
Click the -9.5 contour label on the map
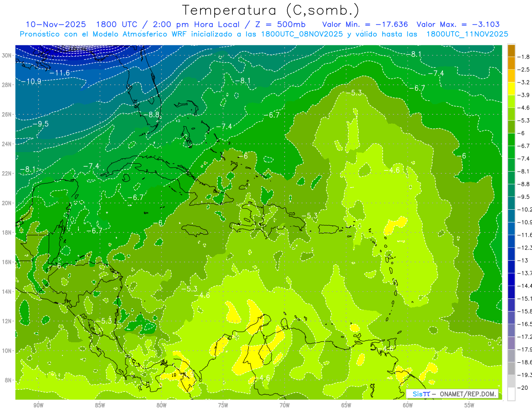40,124
